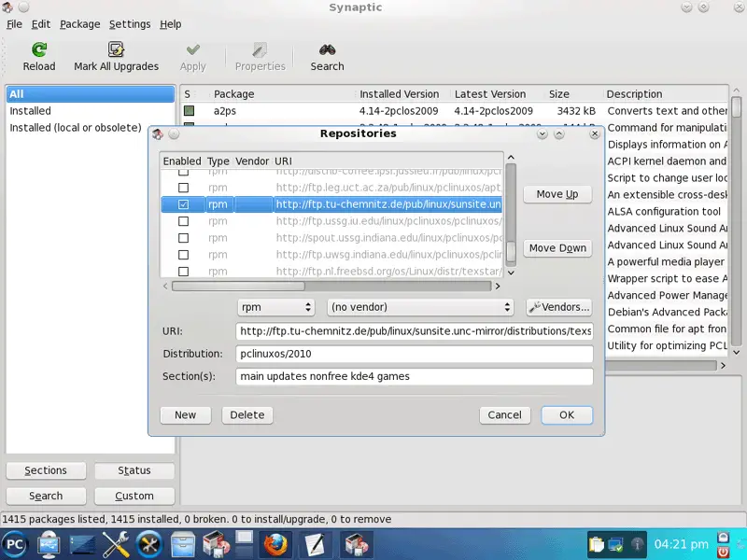
Task: Click the Distribution input field
Action: point(415,354)
